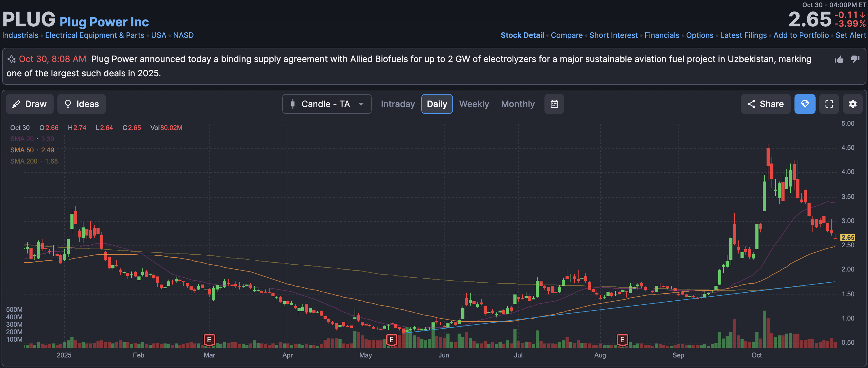Click the thumbs up icon on news

coord(839,60)
